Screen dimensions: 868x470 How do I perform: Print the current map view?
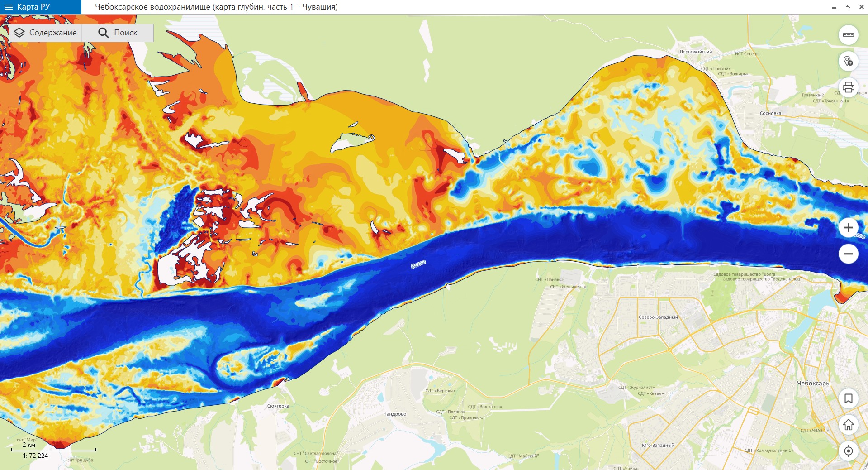coord(848,87)
